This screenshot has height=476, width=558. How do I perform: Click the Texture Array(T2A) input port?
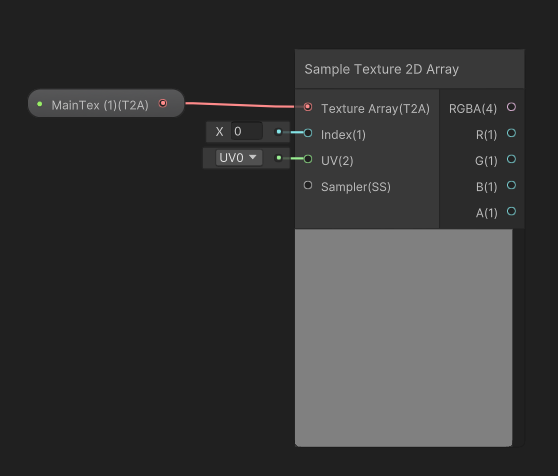[308, 107]
